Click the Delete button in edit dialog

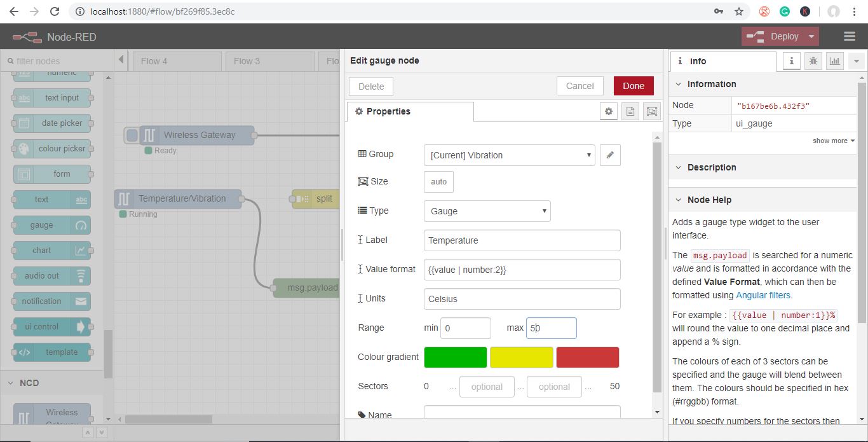coord(371,86)
